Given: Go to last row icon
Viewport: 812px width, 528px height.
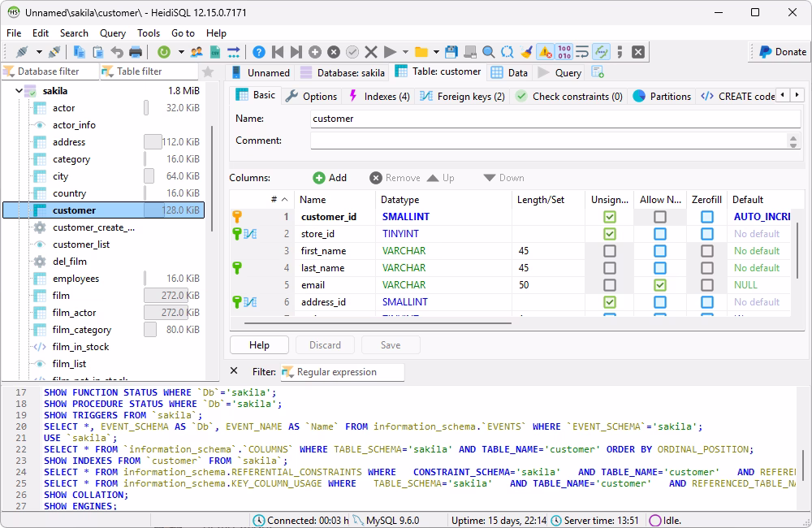Looking at the screenshot, I should tap(296, 52).
